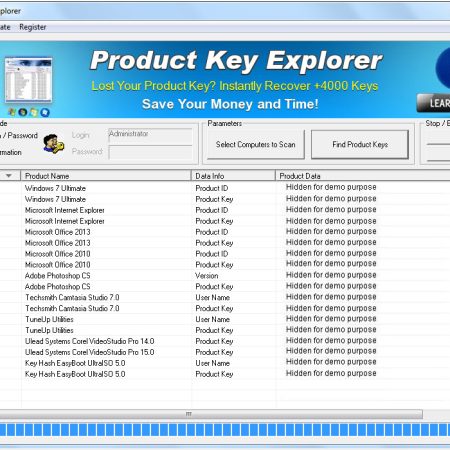
Task: Select the Microsoft Office 2010 Product ID row
Action: coord(225,254)
